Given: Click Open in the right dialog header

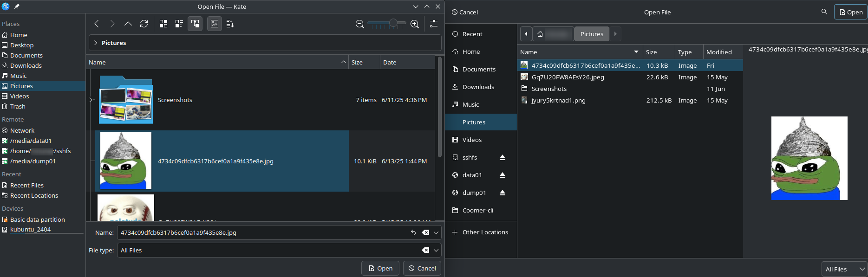Looking at the screenshot, I should click(851, 12).
